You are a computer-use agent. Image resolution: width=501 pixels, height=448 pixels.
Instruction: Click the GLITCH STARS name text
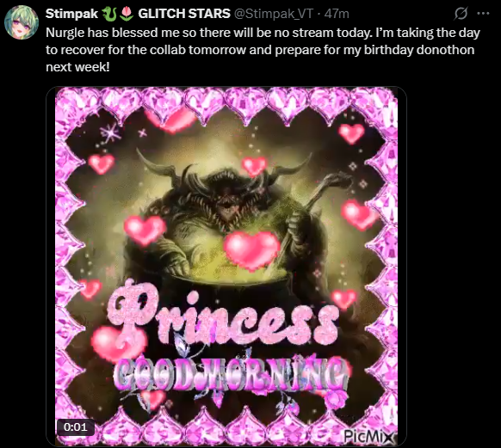(184, 14)
